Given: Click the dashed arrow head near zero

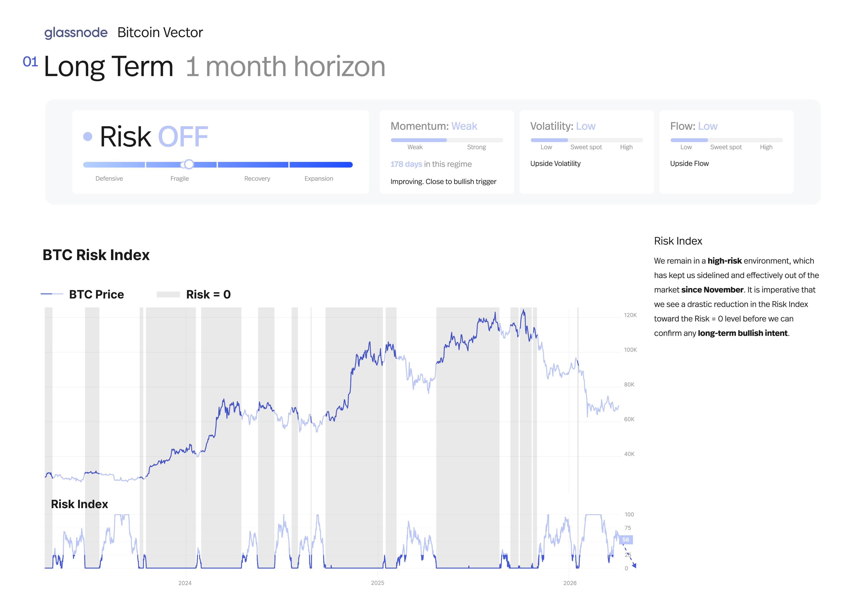Looking at the screenshot, I should [634, 565].
